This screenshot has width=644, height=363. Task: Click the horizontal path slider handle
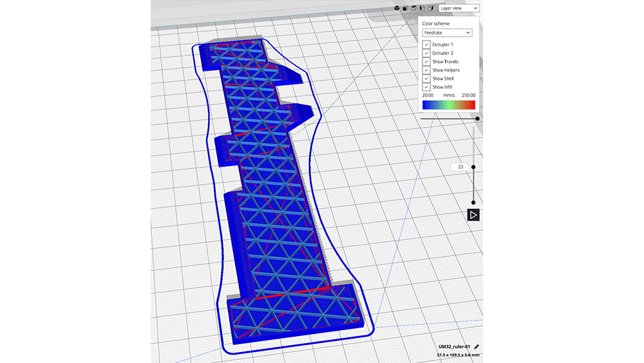(x=477, y=118)
